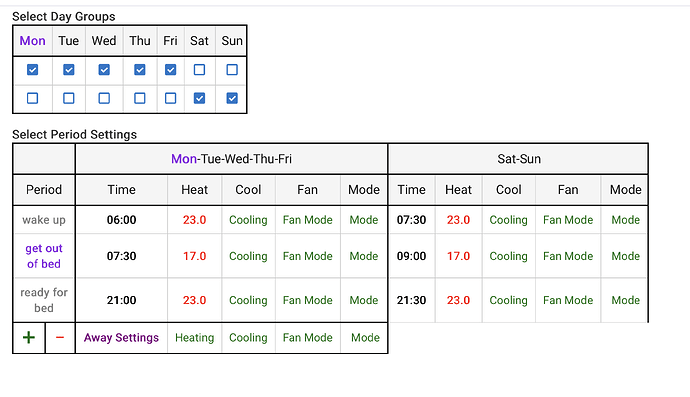
Task: Set weekday wake up Mode
Action: [364, 220]
